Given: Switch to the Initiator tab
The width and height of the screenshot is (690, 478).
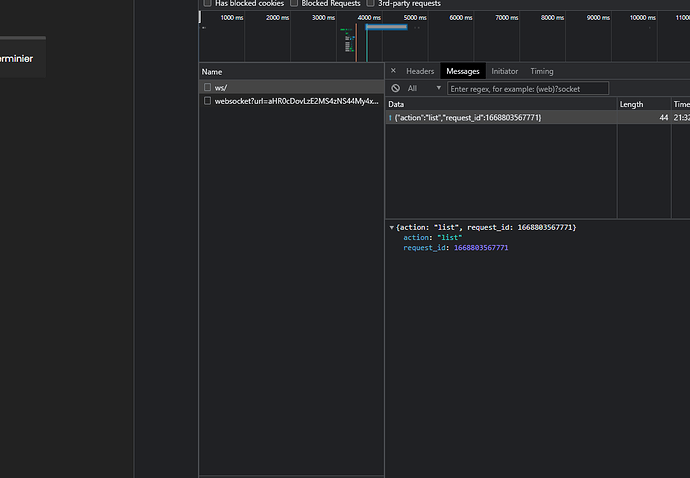Looking at the screenshot, I should click(x=504, y=71).
